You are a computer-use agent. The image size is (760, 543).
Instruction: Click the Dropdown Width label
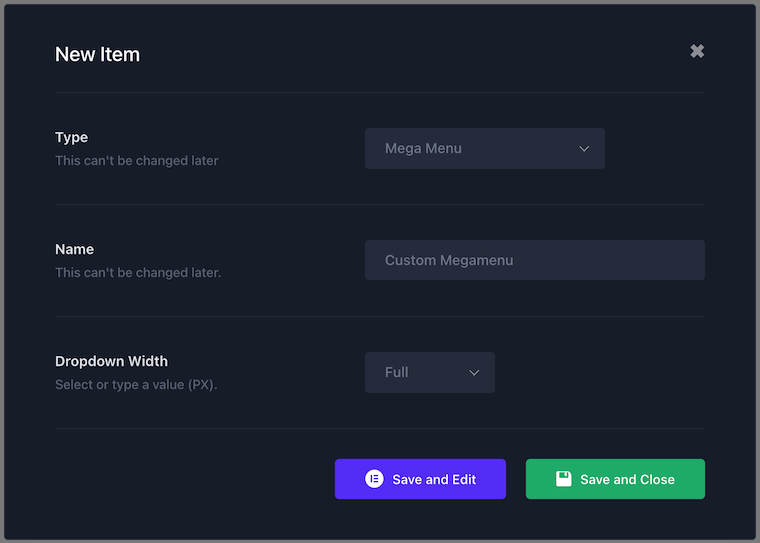pos(111,361)
